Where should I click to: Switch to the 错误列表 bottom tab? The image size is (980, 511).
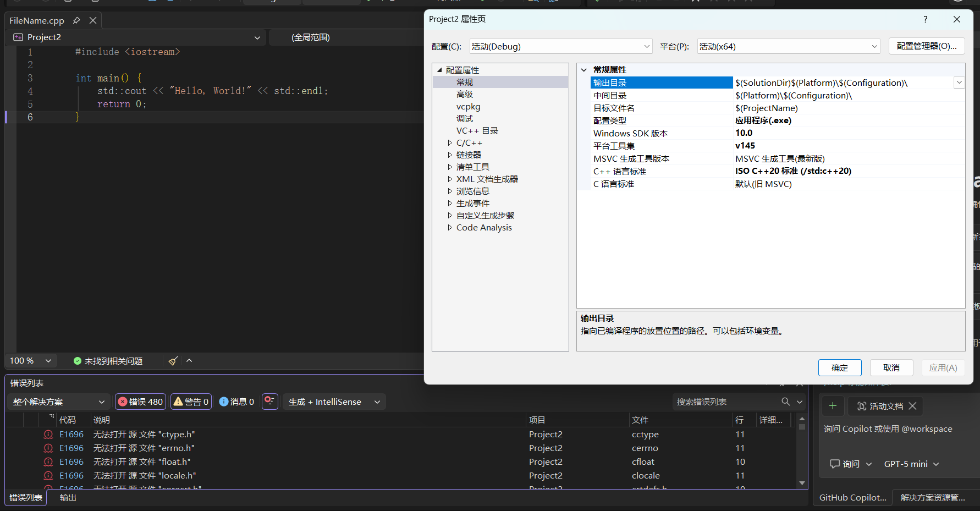pos(26,498)
